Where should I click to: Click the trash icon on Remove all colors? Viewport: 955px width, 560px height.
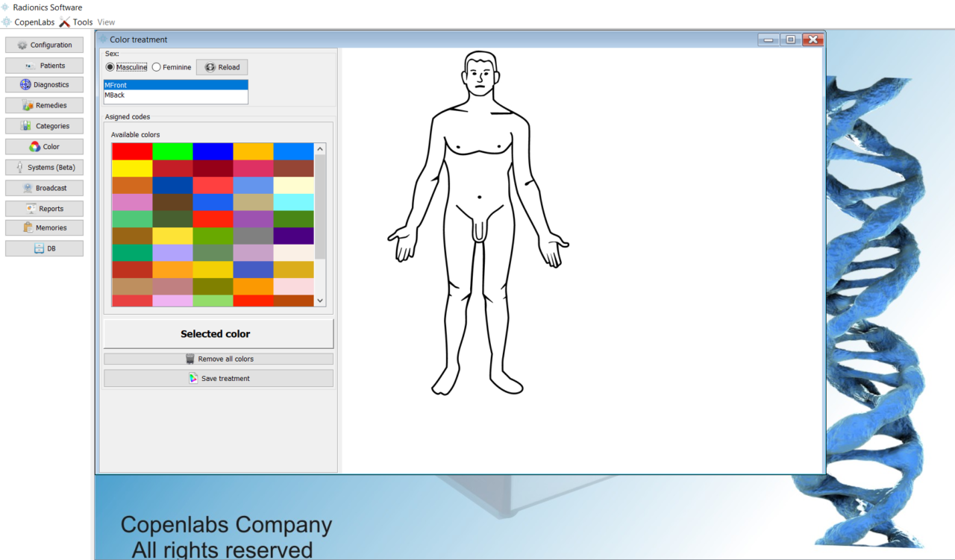[x=190, y=359]
